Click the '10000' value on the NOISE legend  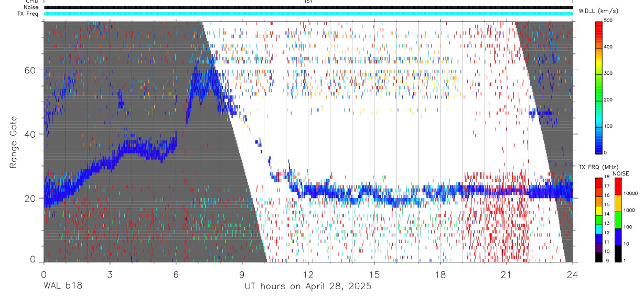click(630, 194)
